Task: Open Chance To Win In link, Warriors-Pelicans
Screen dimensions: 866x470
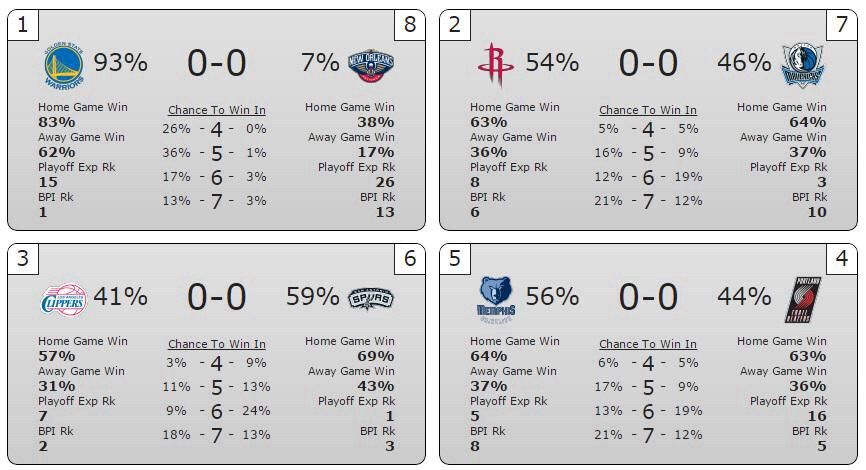Action: point(216,110)
